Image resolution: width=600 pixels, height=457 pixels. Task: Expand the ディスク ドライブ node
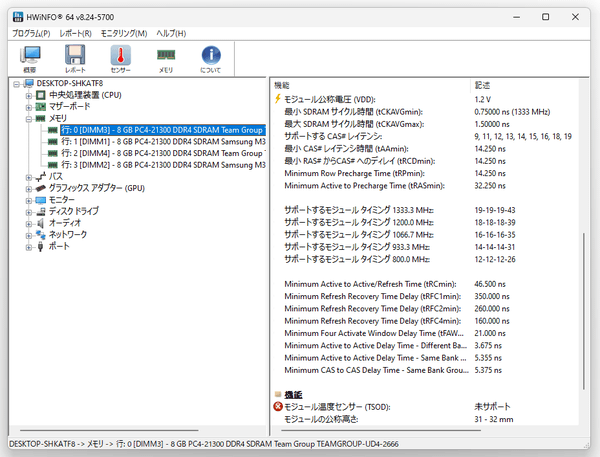pos(29,212)
